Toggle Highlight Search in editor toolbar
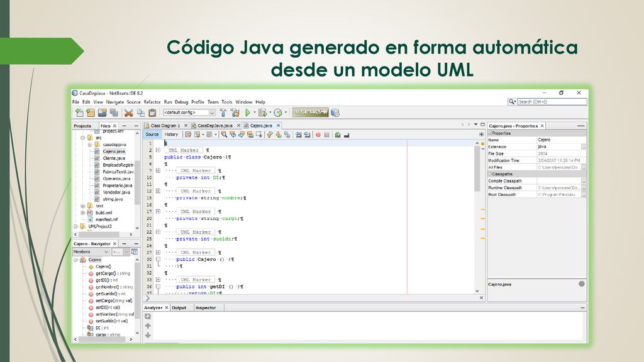The width and height of the screenshot is (644, 362). pos(250,134)
